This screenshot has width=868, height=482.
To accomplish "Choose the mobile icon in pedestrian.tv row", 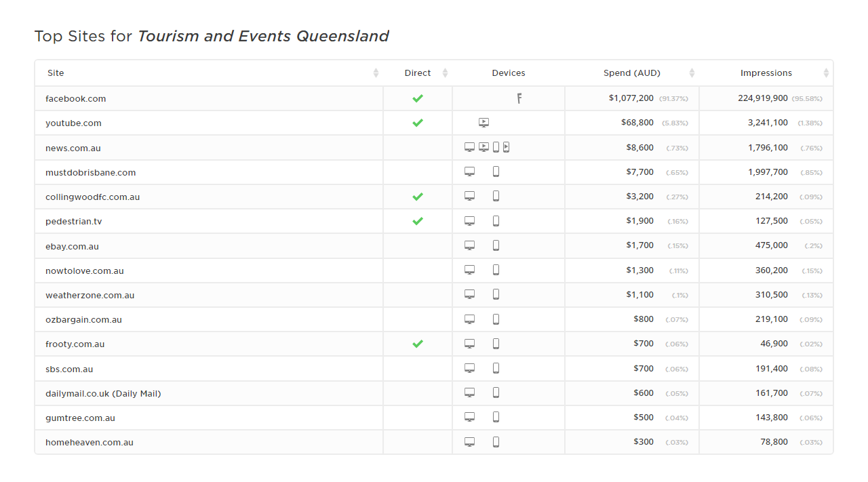I will [496, 221].
